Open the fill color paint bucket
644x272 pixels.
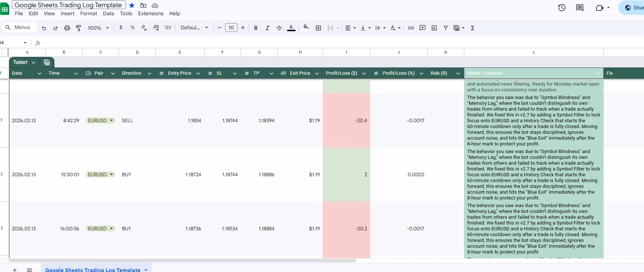coord(306,28)
